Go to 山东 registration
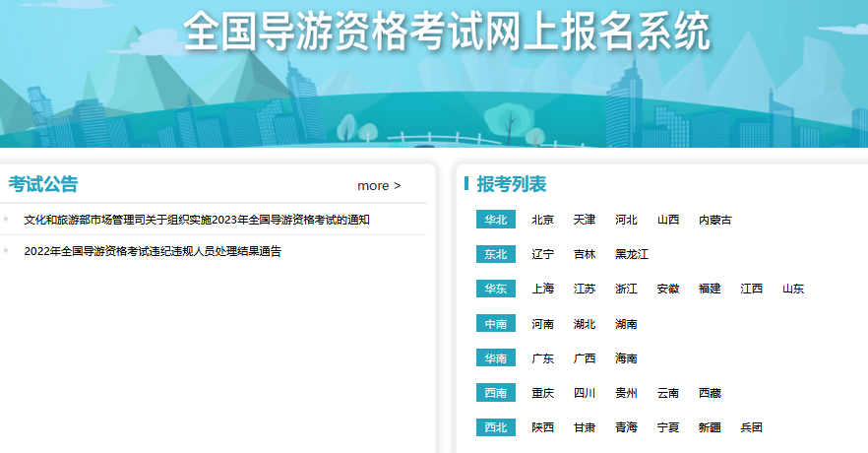The image size is (868, 453). click(x=793, y=289)
